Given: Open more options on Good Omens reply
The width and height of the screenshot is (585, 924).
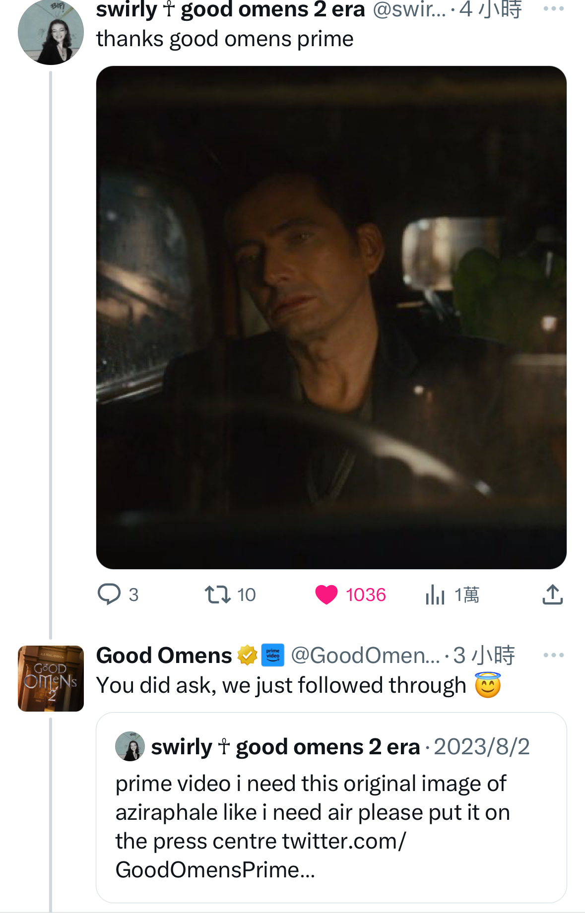Looking at the screenshot, I should (553, 655).
